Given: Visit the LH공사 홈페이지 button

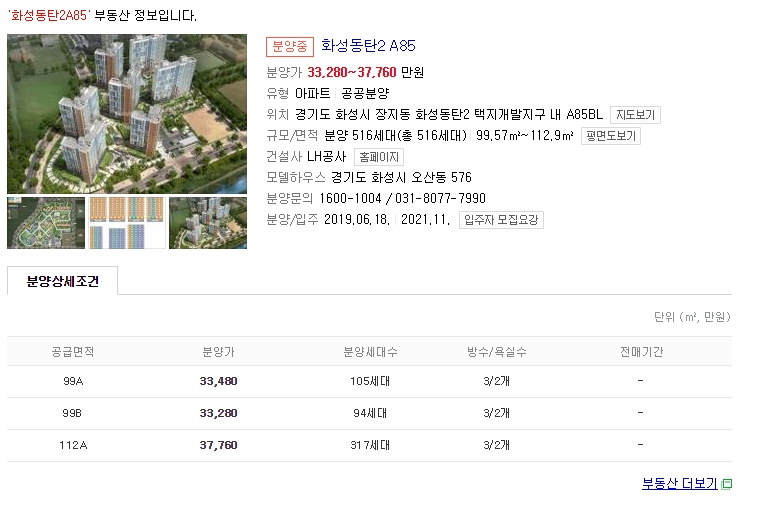Looking at the screenshot, I should pyautogui.click(x=379, y=157).
